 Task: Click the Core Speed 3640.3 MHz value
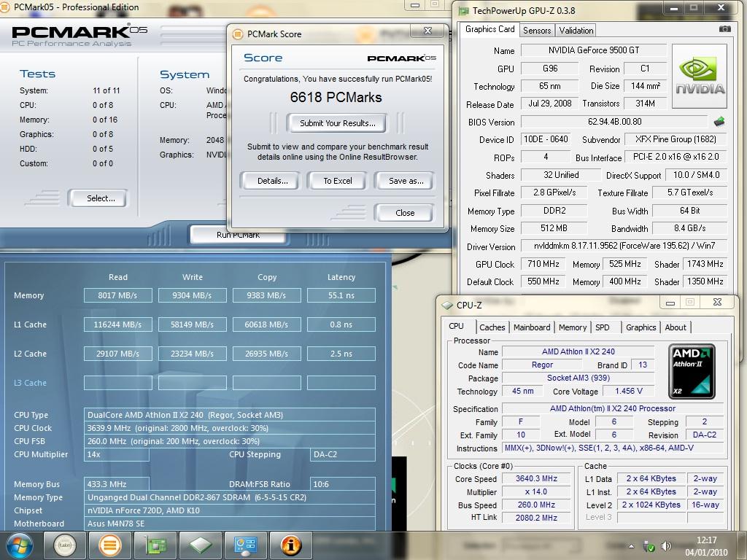point(536,479)
